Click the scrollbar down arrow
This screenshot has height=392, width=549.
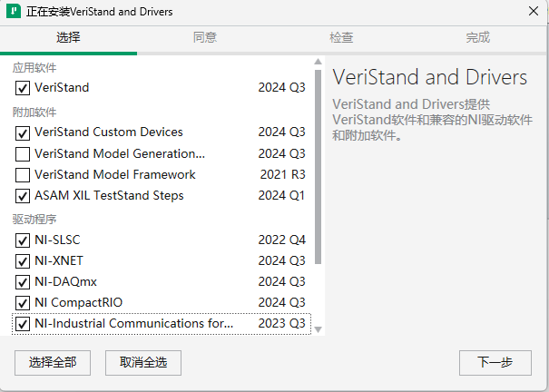[x=318, y=329]
